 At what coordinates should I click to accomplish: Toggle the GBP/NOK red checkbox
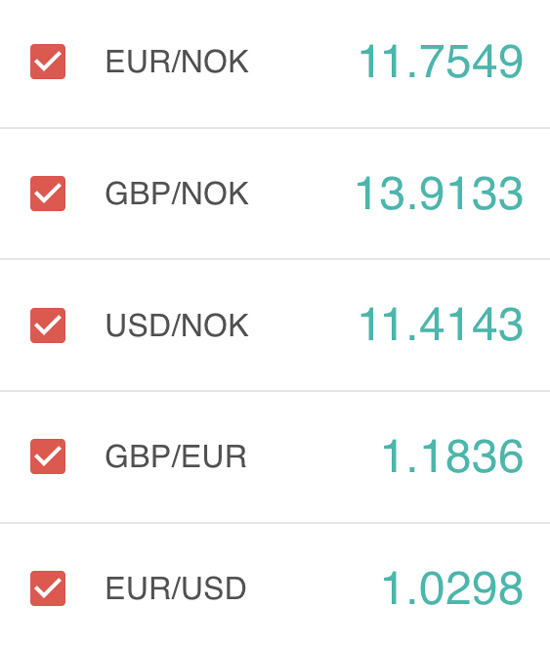point(48,193)
